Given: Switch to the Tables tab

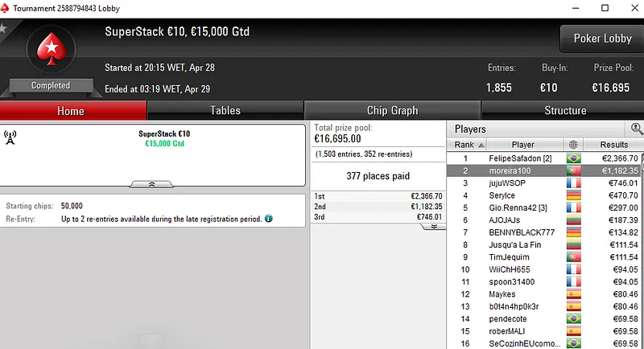Looking at the screenshot, I should coord(225,110).
